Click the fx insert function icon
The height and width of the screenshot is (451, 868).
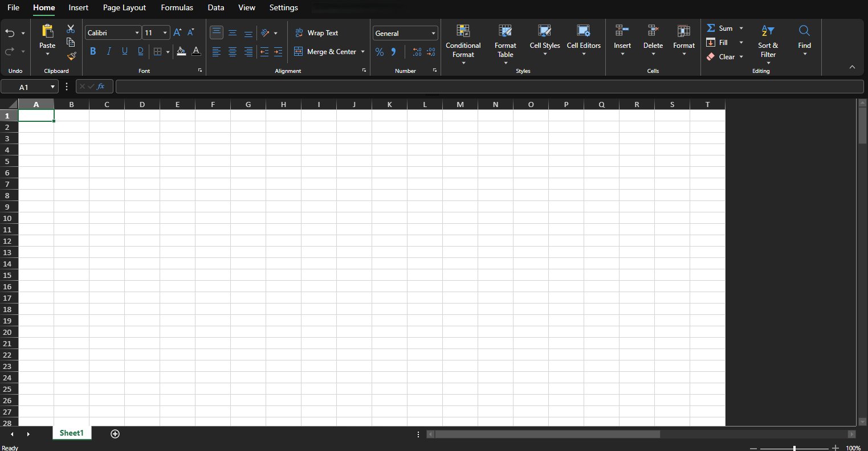[101, 87]
